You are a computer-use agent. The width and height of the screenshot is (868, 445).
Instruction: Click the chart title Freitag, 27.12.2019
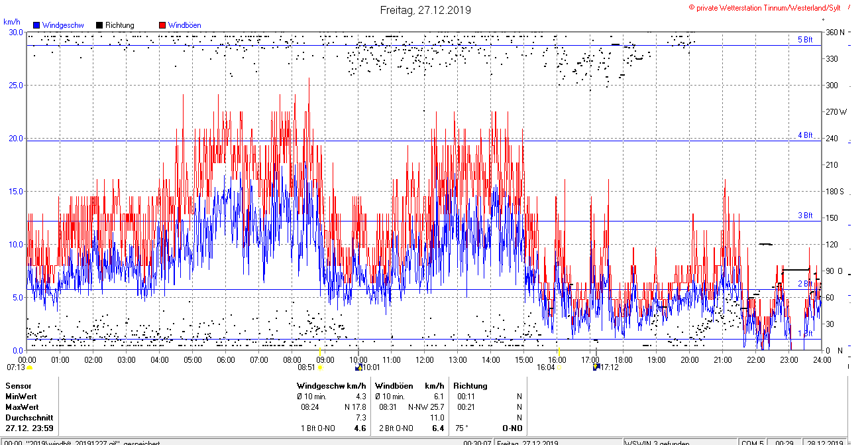pos(425,10)
